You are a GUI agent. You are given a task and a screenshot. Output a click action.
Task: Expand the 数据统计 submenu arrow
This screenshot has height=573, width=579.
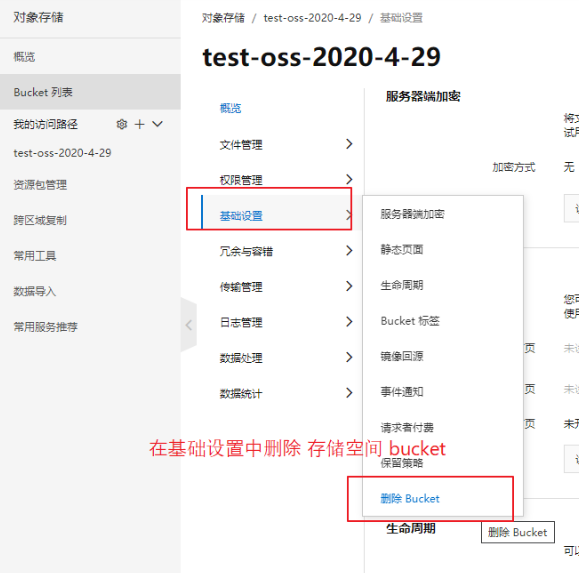coord(349,392)
